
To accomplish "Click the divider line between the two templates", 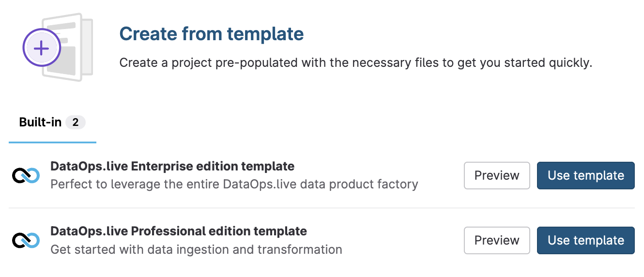I will [322, 208].
